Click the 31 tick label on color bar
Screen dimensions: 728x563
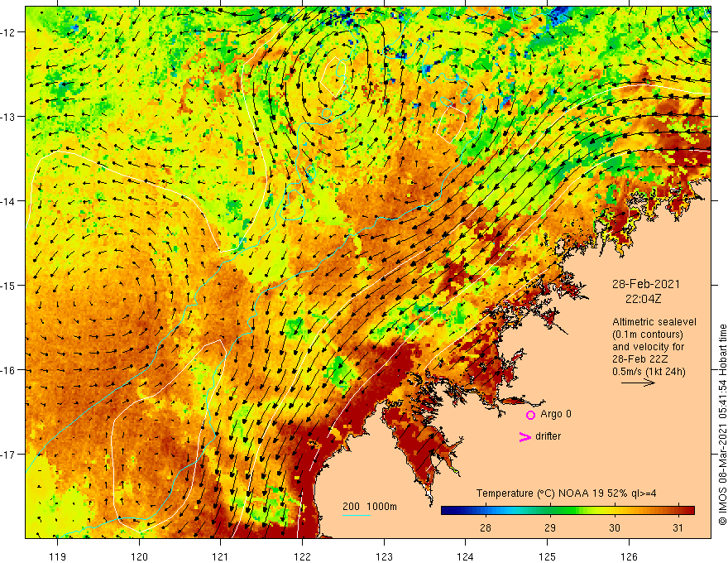[678, 527]
